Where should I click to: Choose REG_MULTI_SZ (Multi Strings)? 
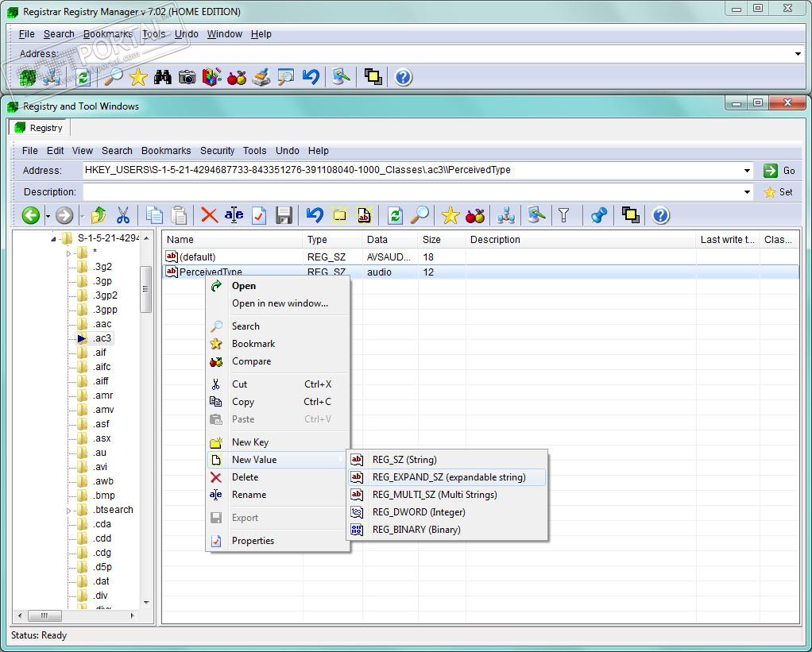coord(447,495)
